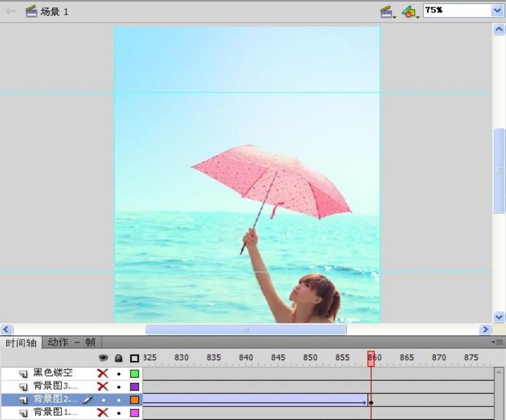Select the 背景图2 layer name
Screen dimensions: 506x420
(x=55, y=399)
